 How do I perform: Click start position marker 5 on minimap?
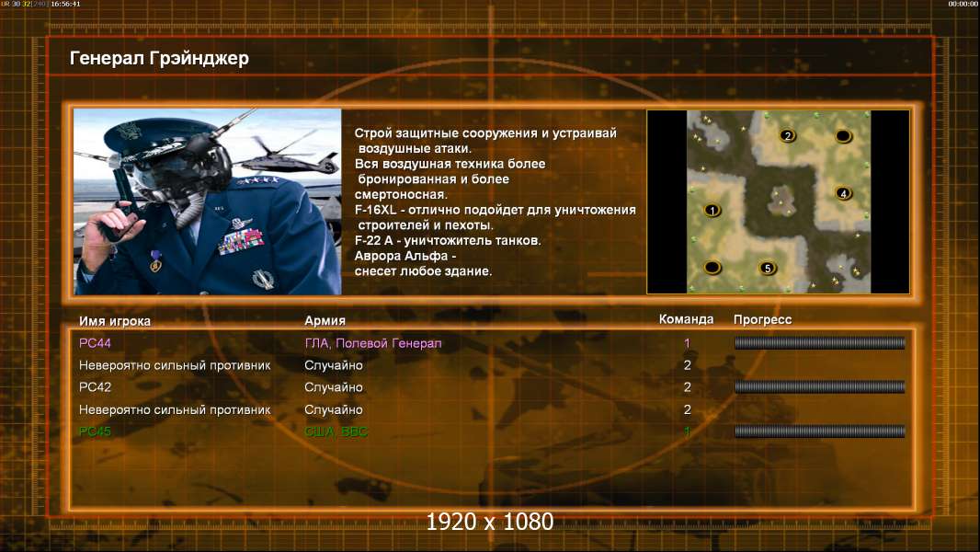pos(768,269)
